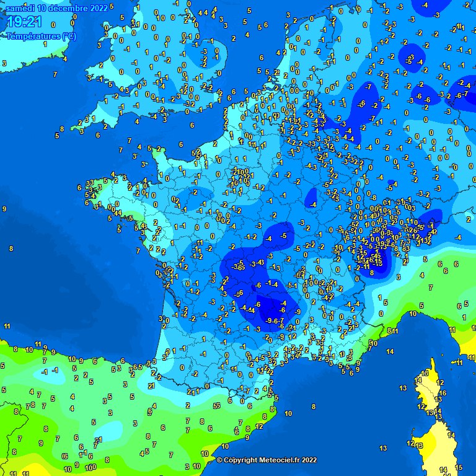Select the 7 reading in sea south of Ireland
Viewport: 476px width, 476px height.
click(55, 74)
